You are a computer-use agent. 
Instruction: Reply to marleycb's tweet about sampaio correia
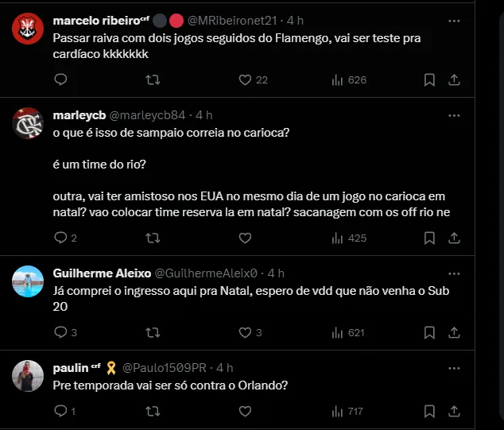pyautogui.click(x=61, y=238)
